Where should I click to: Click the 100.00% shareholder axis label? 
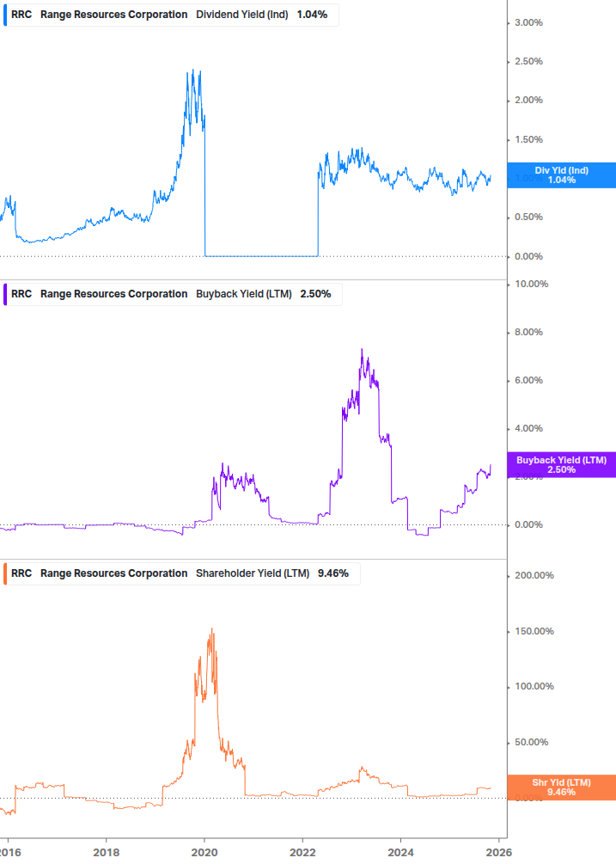[534, 686]
